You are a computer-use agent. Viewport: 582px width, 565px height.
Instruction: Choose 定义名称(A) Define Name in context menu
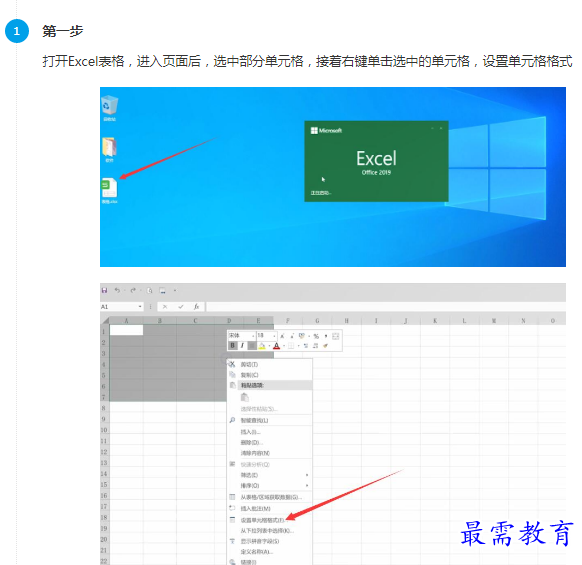270,552
